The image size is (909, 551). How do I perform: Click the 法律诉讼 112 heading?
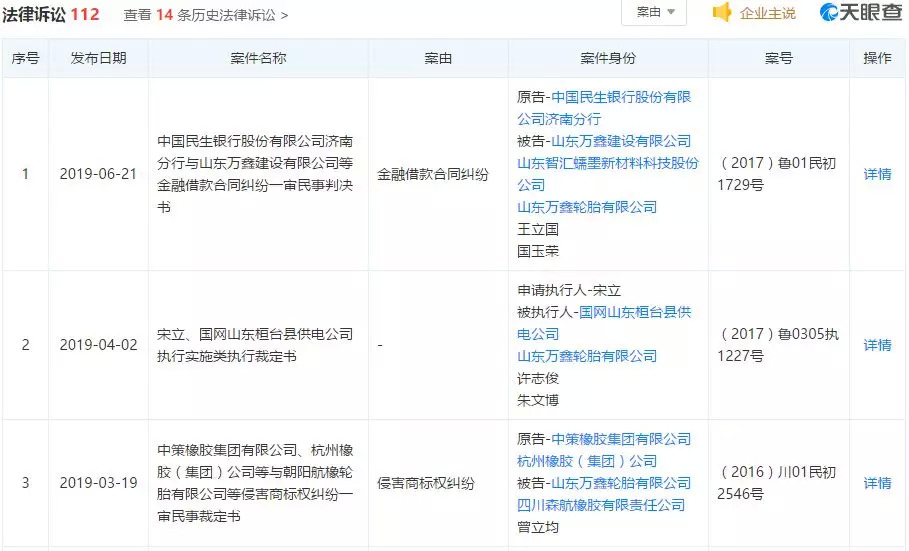point(50,14)
